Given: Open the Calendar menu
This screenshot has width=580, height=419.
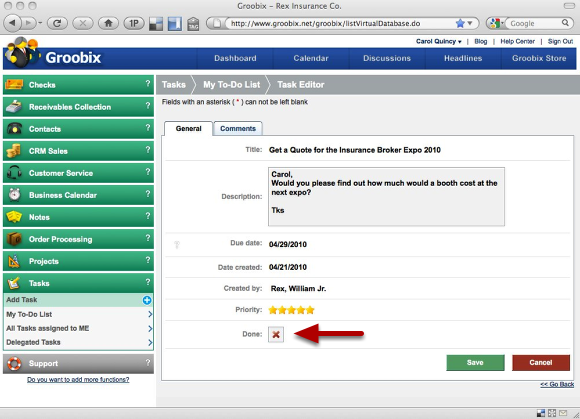Looking at the screenshot, I should pyautogui.click(x=311, y=58).
